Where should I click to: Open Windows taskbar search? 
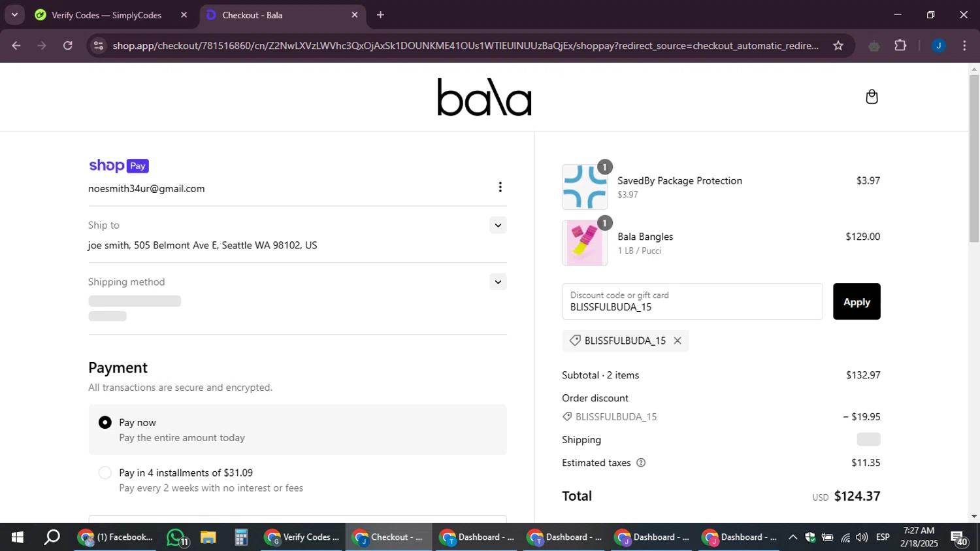(x=52, y=537)
